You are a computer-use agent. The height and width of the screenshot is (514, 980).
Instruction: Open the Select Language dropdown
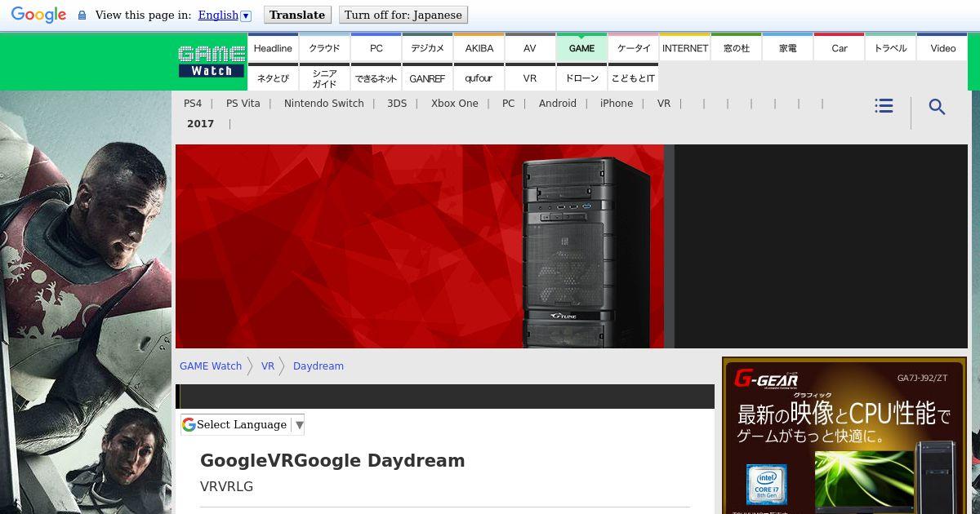(x=243, y=424)
